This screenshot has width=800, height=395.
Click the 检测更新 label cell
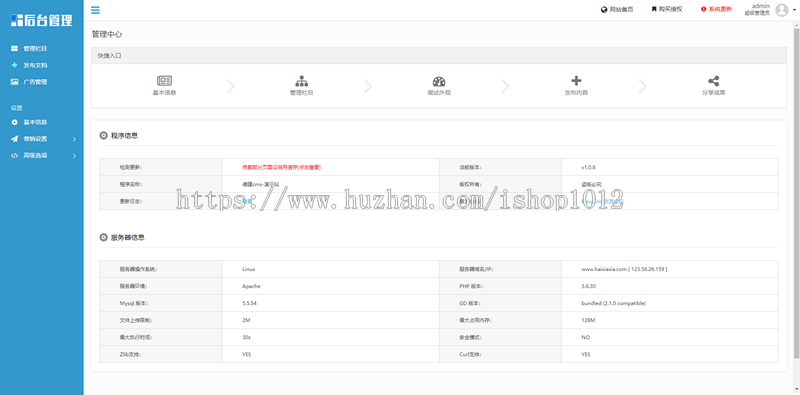[161, 167]
